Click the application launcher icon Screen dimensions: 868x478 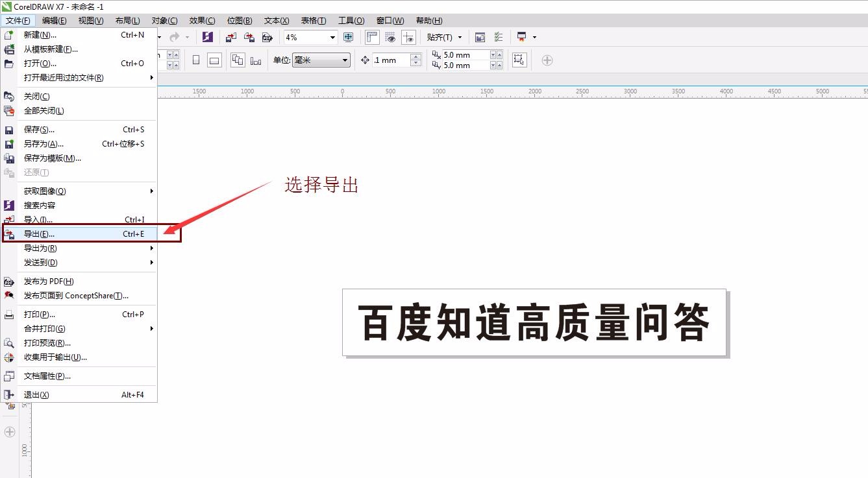[x=521, y=37]
